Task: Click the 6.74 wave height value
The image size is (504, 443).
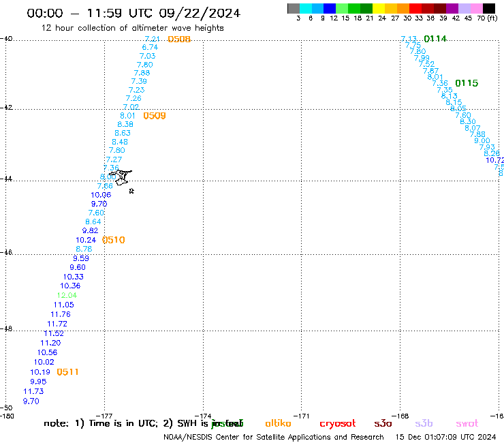Action: click(150, 47)
